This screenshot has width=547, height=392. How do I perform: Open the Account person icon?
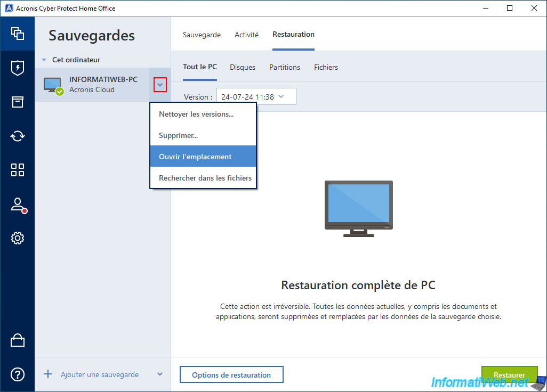tap(19, 206)
